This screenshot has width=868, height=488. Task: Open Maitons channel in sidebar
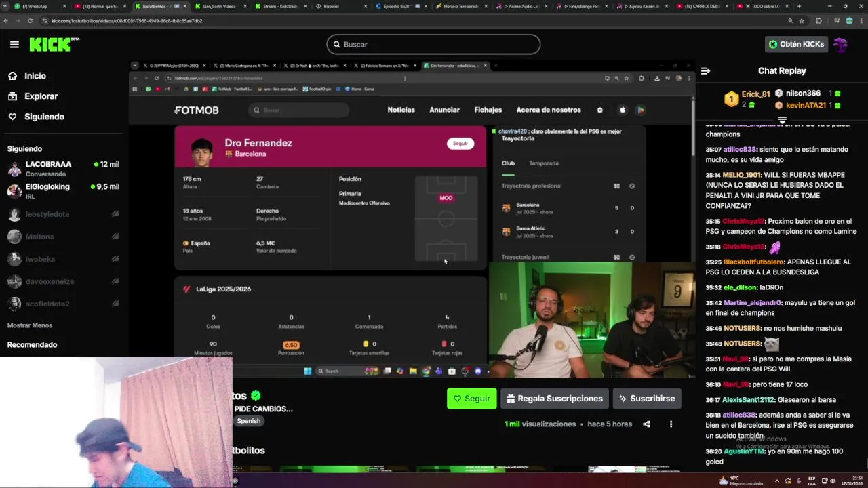pyautogui.click(x=63, y=237)
